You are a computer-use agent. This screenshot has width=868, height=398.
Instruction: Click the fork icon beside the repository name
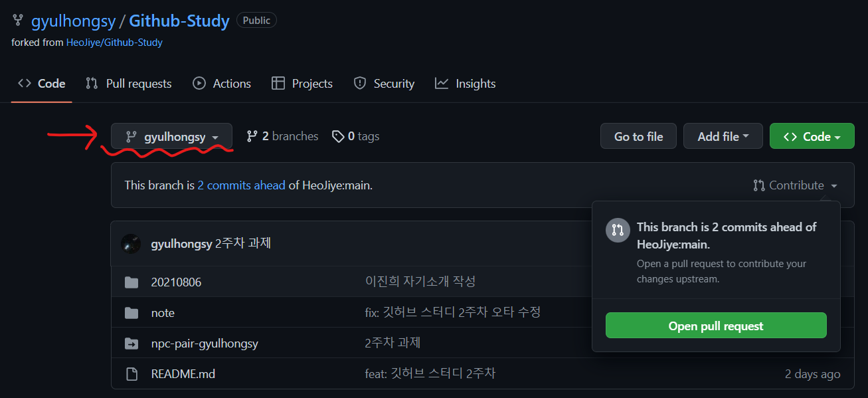coord(18,20)
